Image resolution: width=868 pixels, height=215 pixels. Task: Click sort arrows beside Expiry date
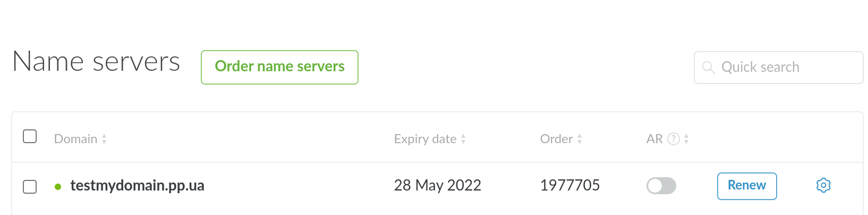(463, 139)
